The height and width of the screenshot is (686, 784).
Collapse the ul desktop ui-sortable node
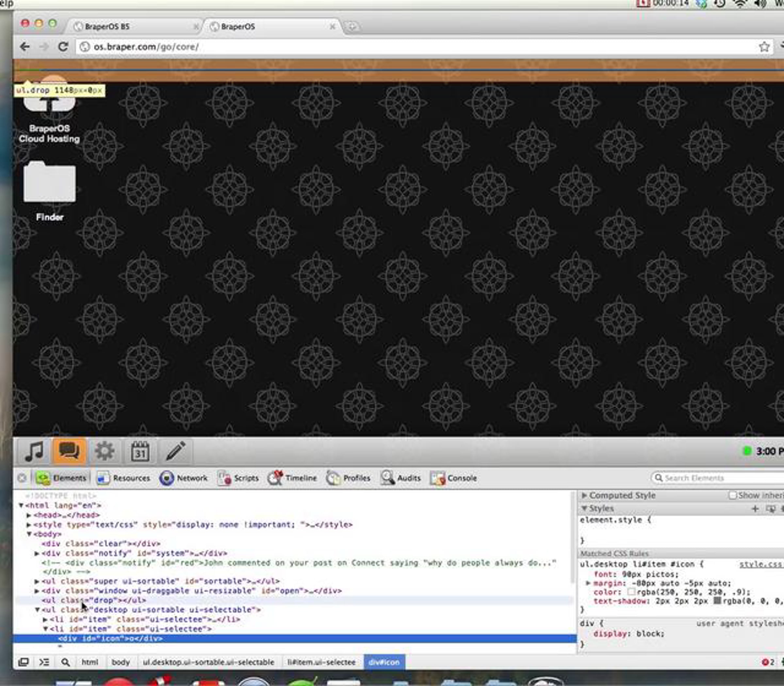(x=38, y=610)
